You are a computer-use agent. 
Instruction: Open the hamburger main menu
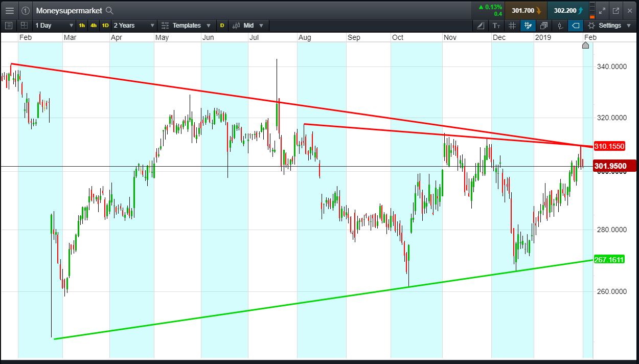tap(10, 10)
